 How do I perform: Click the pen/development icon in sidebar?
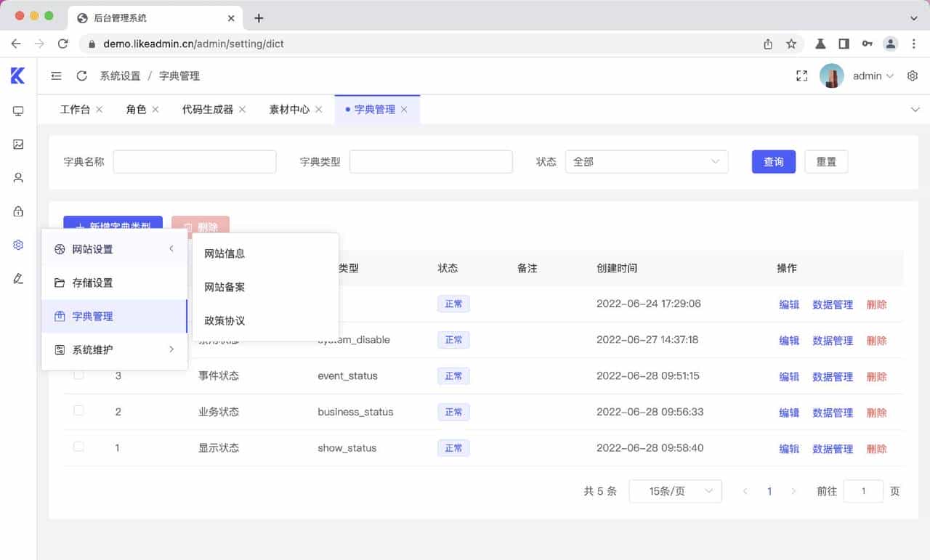pyautogui.click(x=17, y=278)
